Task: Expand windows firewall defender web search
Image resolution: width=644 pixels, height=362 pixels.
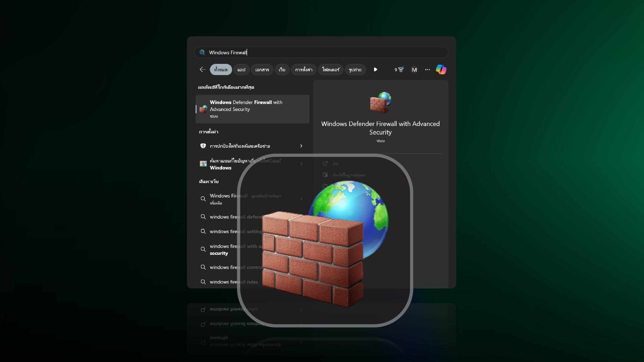Action: pos(301,217)
